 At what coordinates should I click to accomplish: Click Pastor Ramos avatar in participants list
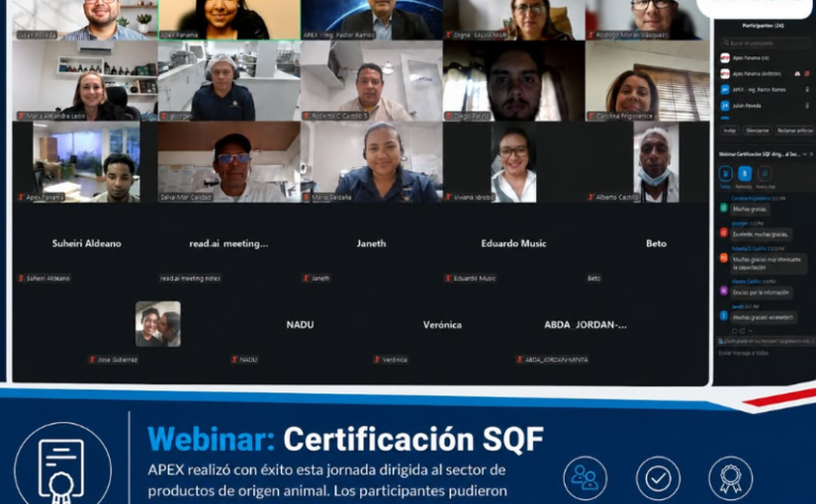coord(724,90)
